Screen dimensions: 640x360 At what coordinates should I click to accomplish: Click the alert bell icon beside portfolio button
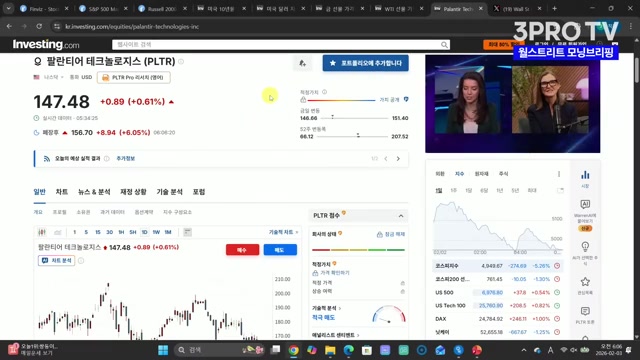[302, 63]
